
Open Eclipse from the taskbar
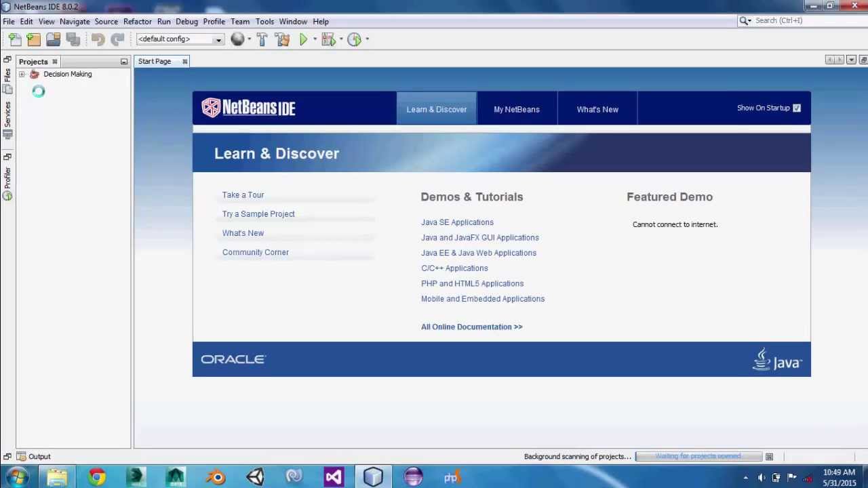[x=412, y=477]
